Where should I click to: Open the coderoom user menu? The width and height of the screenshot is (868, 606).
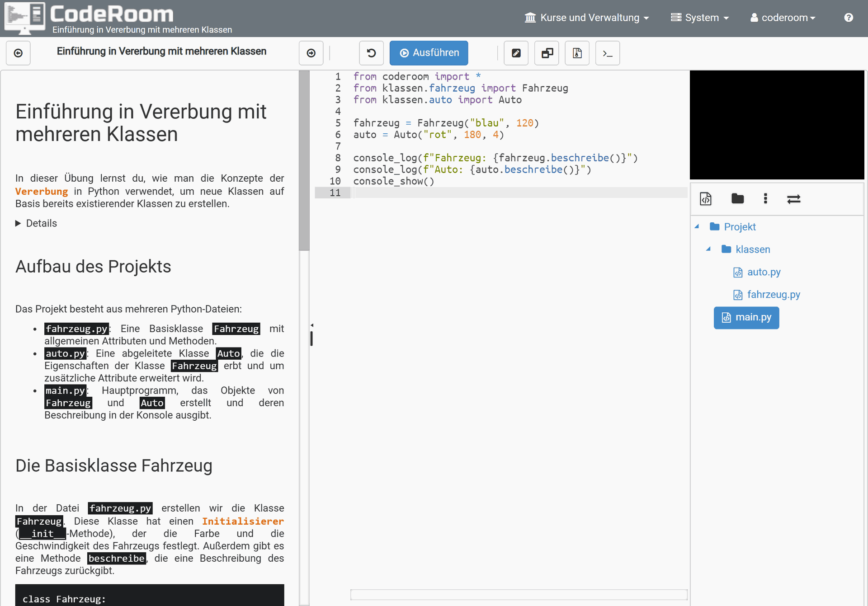[x=783, y=18]
